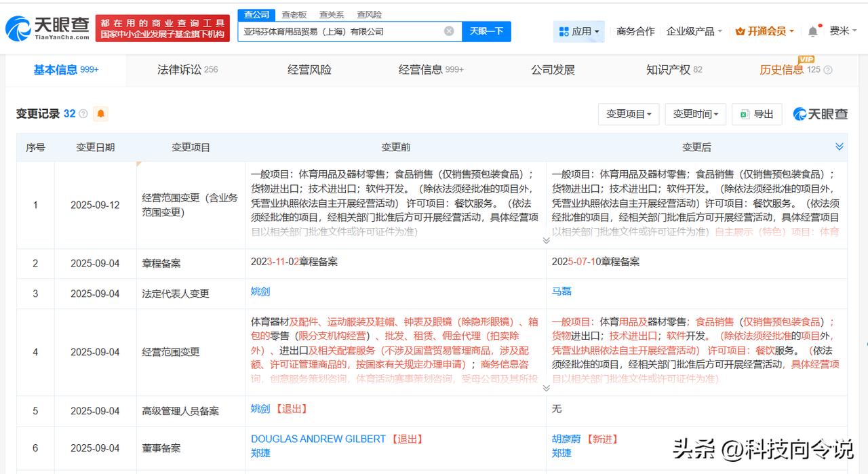This screenshot has height=474, width=868.
Task: Select the 经营风险 tab
Action: pyautogui.click(x=309, y=70)
